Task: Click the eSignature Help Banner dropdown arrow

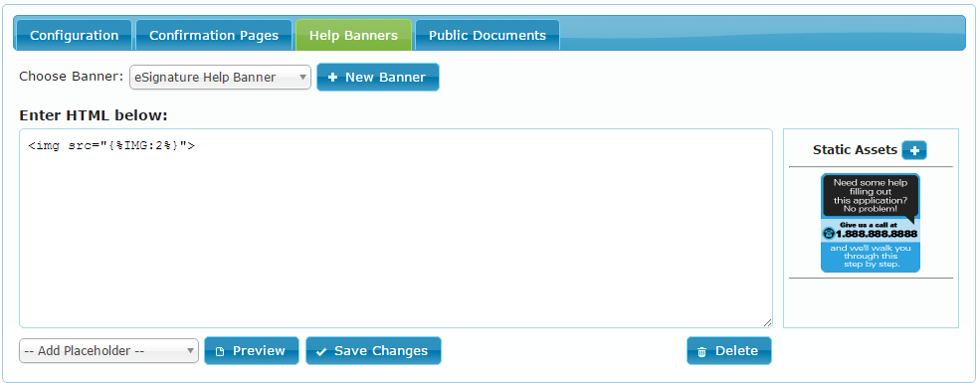Action: point(302,78)
